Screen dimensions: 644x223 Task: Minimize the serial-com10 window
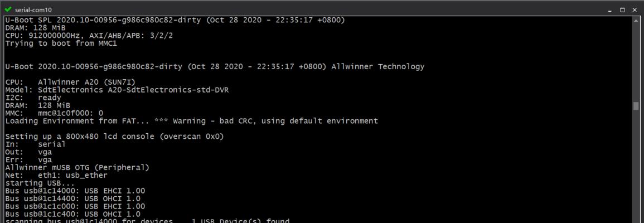coord(611,9)
